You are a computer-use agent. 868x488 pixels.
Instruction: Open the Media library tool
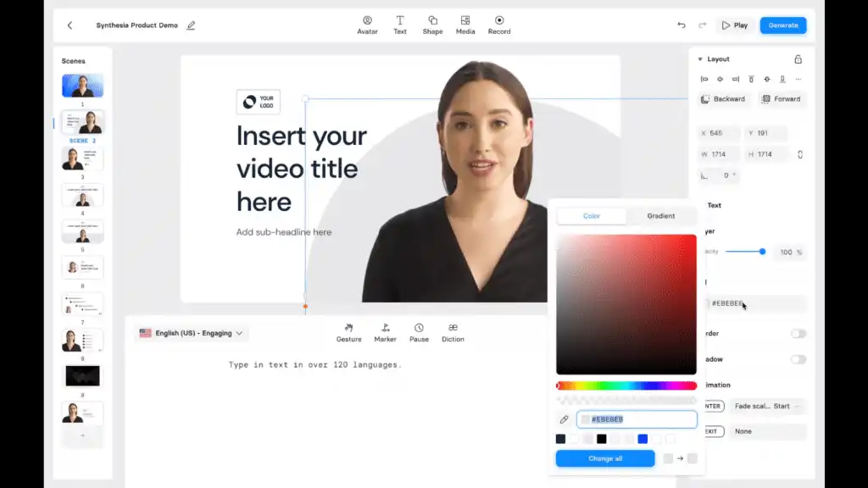pyautogui.click(x=465, y=25)
